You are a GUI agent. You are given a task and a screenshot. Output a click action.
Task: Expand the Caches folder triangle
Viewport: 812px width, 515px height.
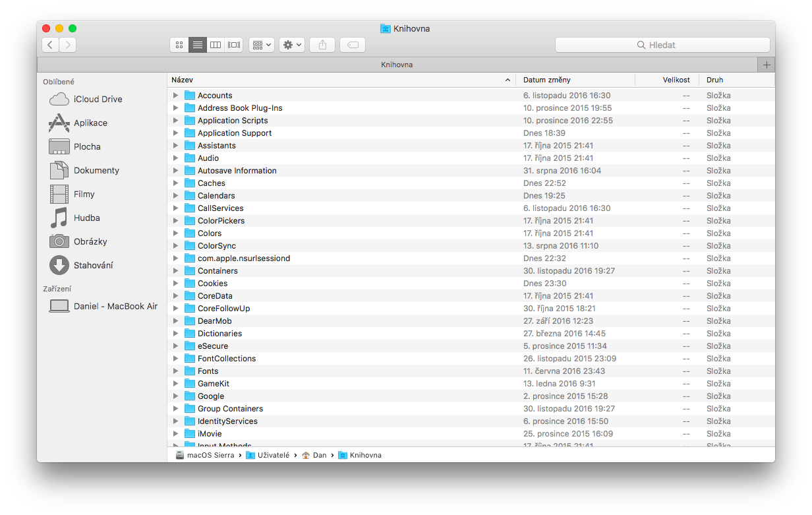point(175,183)
